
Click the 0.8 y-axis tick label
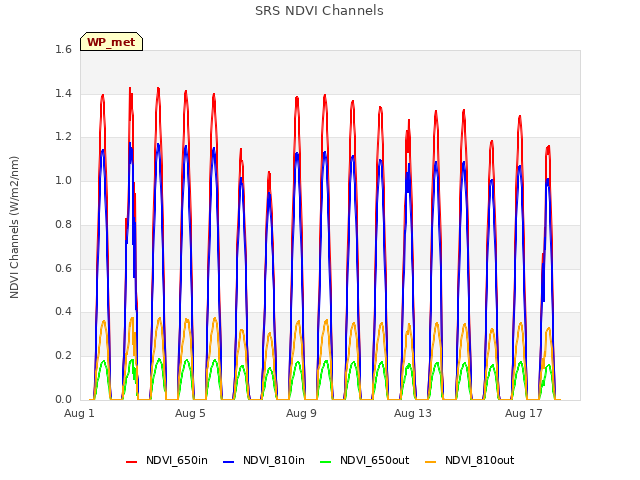pos(63,224)
